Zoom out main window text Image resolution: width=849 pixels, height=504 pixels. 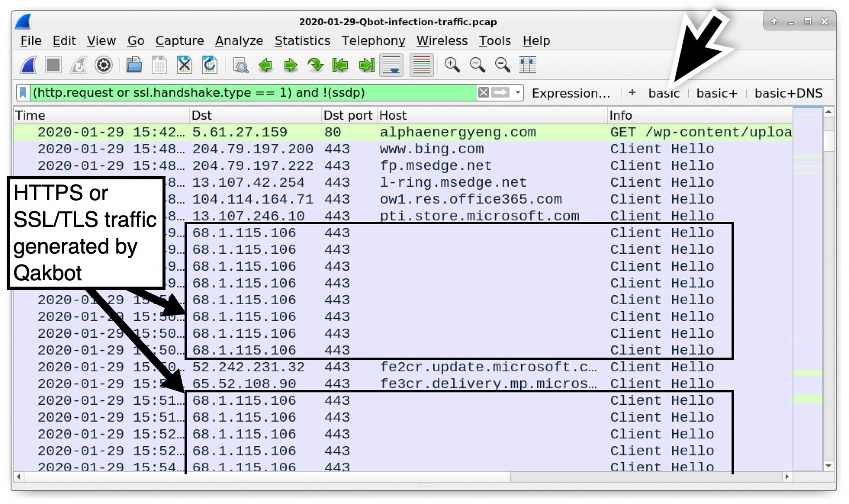[477, 65]
